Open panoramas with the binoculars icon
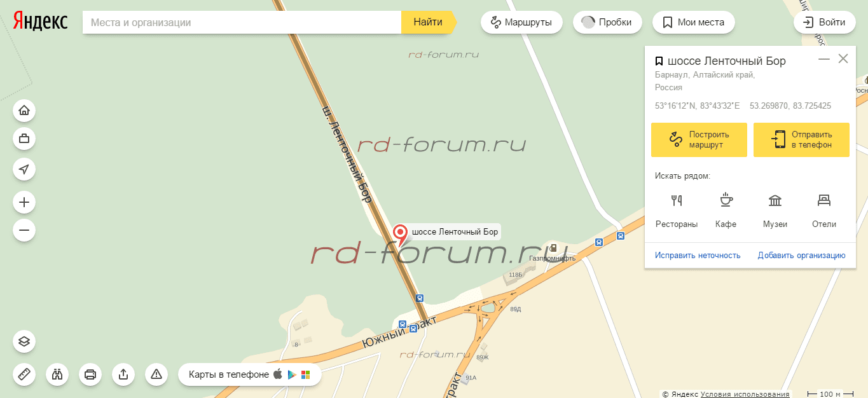Viewport: 868px width, 398px height. tap(57, 374)
